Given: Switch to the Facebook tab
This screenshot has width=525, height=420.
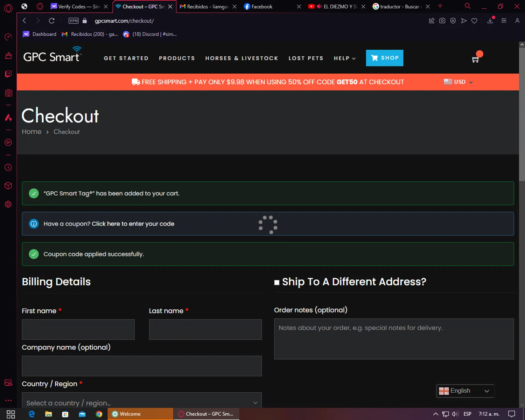Looking at the screenshot, I should pyautogui.click(x=272, y=6).
